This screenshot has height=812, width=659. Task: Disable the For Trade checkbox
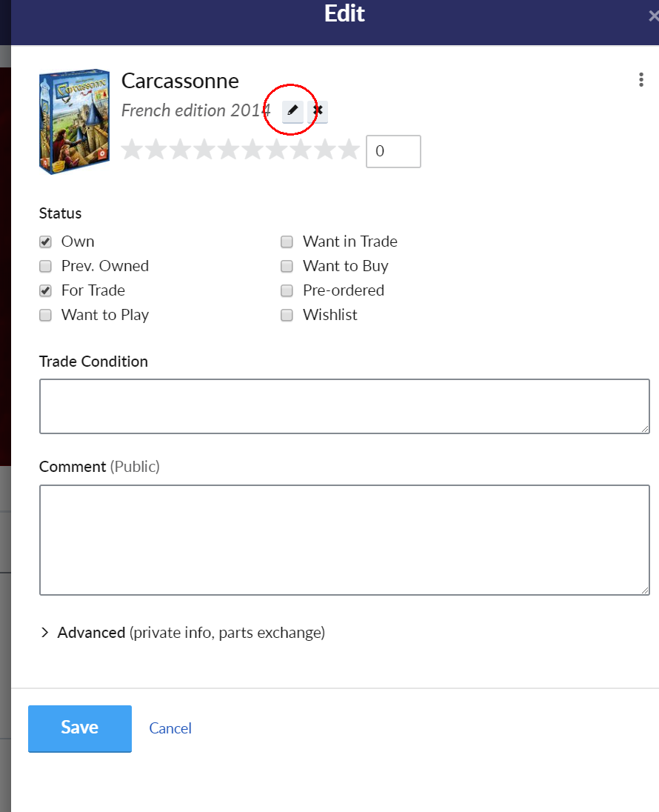click(x=46, y=290)
